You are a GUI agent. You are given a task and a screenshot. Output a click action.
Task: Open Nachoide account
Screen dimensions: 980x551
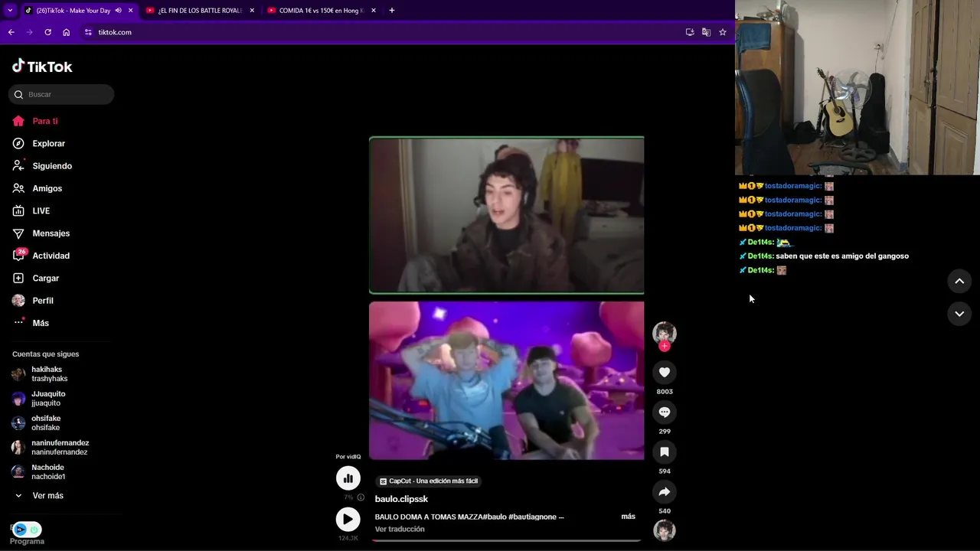47,471
